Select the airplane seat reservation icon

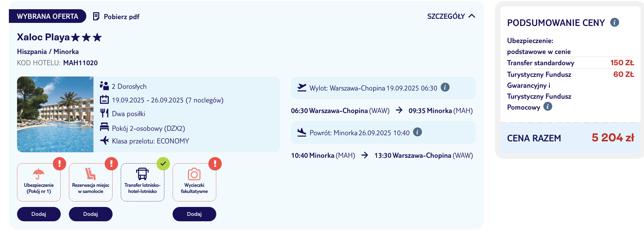(90, 174)
